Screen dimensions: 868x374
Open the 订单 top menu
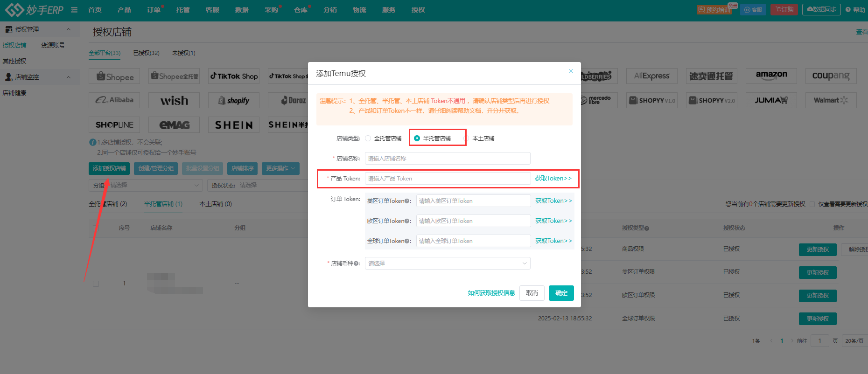pyautogui.click(x=154, y=10)
